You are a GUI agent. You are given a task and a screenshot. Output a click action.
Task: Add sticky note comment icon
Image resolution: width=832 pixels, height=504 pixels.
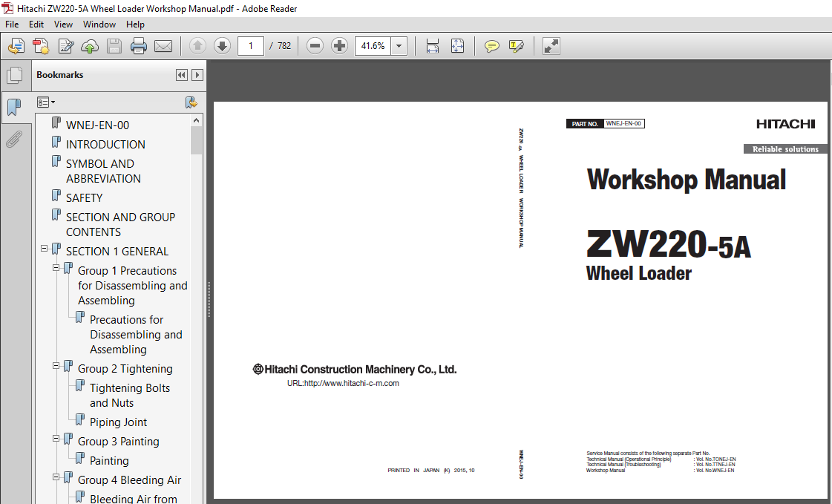(x=491, y=46)
